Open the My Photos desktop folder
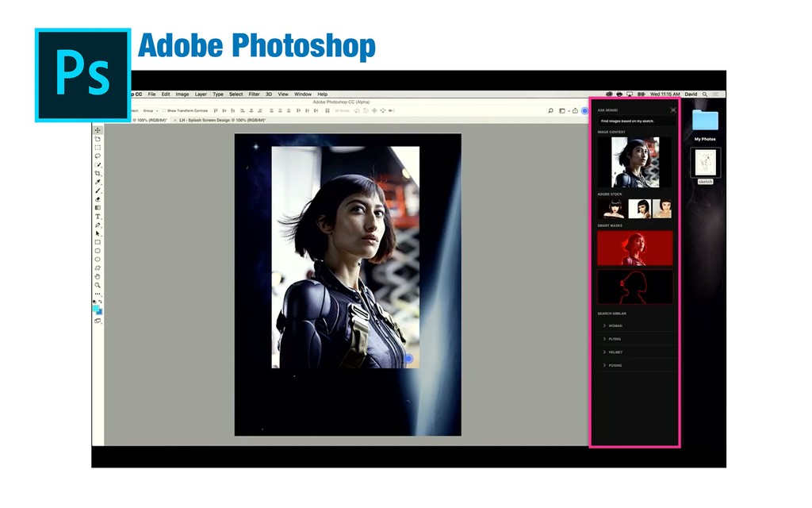Screen dimensions: 812x508 (705, 125)
